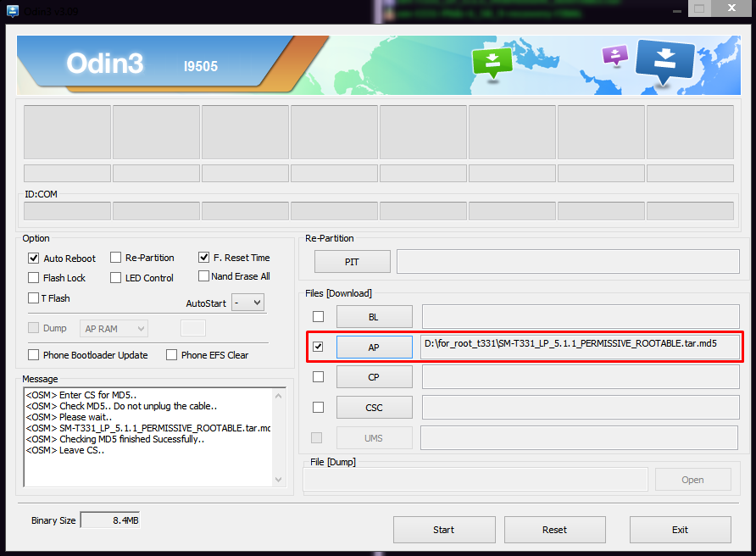Image resolution: width=756 pixels, height=556 pixels.
Task: Enable the Re-Partition checkbox
Action: [116, 258]
